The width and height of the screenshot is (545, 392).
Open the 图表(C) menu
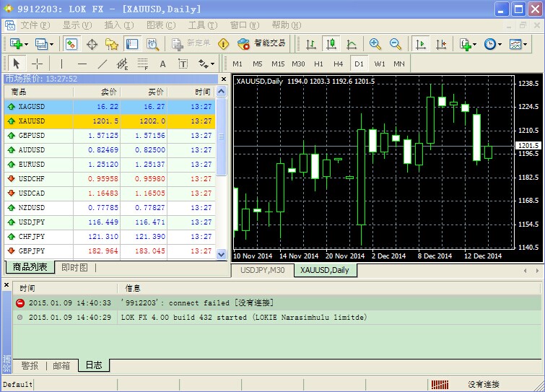coord(161,25)
